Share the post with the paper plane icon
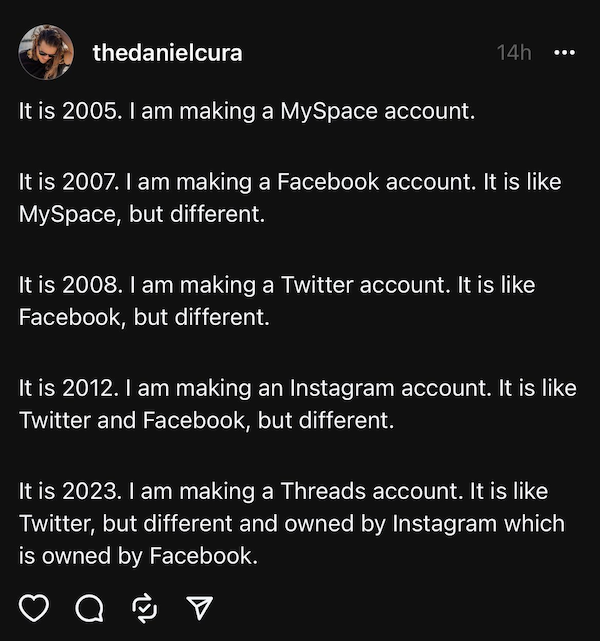The height and width of the screenshot is (641, 600). pyautogui.click(x=199, y=607)
